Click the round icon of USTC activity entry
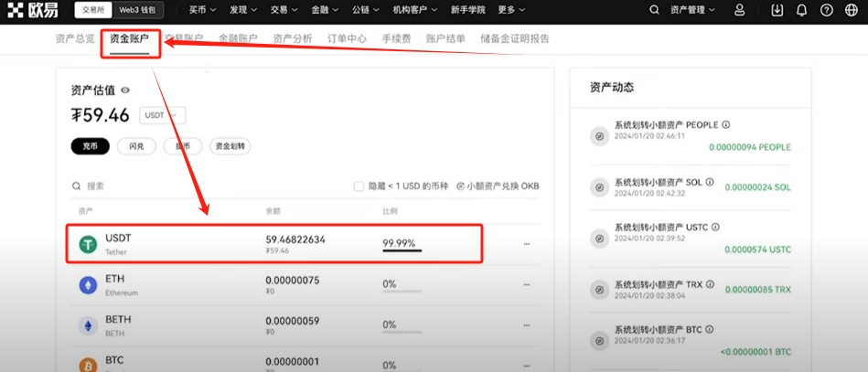Image resolution: width=868 pixels, height=372 pixels. [x=599, y=239]
